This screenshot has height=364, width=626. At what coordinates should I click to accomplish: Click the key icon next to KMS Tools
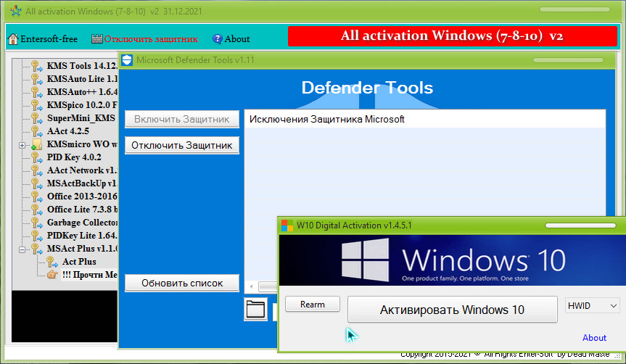[36, 66]
